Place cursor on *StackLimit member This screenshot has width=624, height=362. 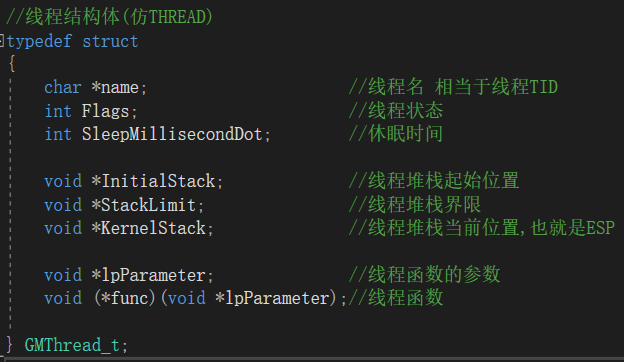(x=143, y=205)
